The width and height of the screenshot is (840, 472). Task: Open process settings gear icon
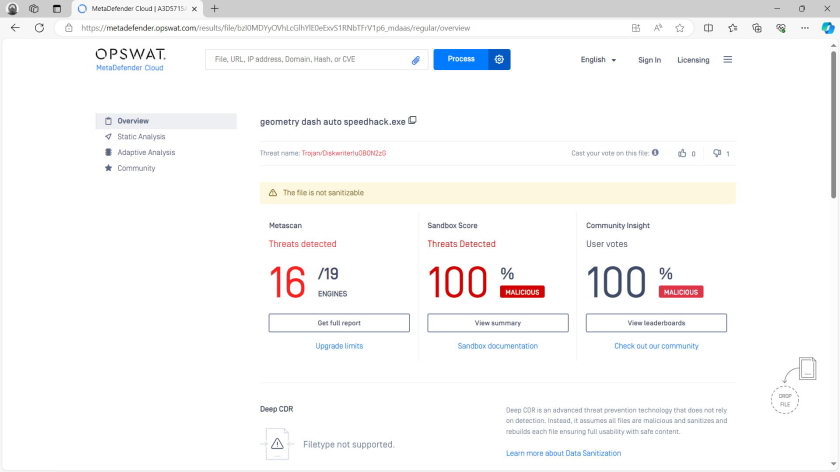500,60
